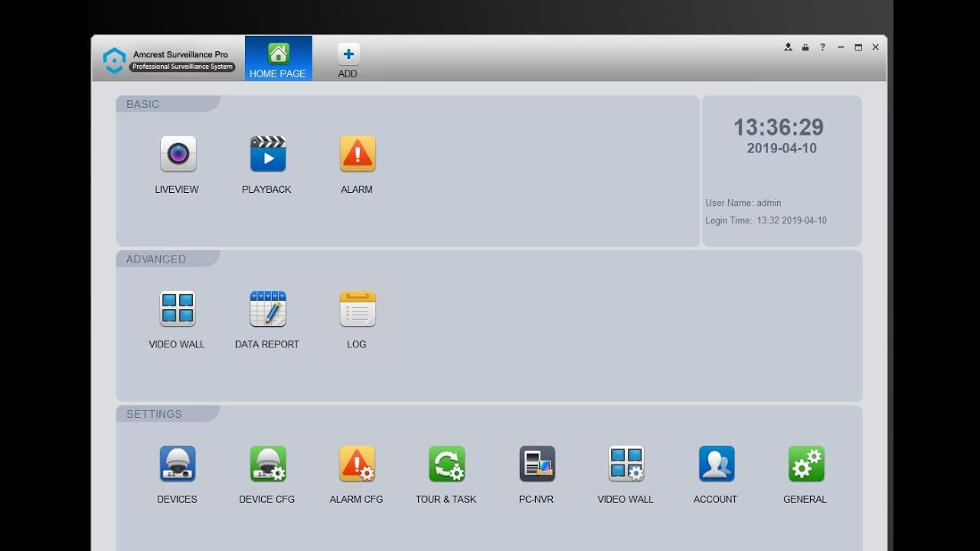Click the ADD plus tab
Image resolution: width=980 pixels, height=551 pixels.
pos(348,60)
